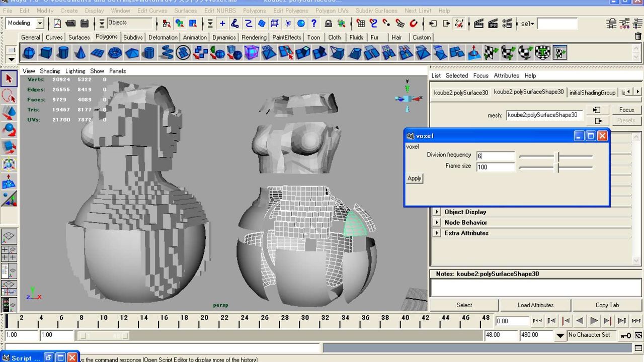Open the Edit Polygons menu

290,11
